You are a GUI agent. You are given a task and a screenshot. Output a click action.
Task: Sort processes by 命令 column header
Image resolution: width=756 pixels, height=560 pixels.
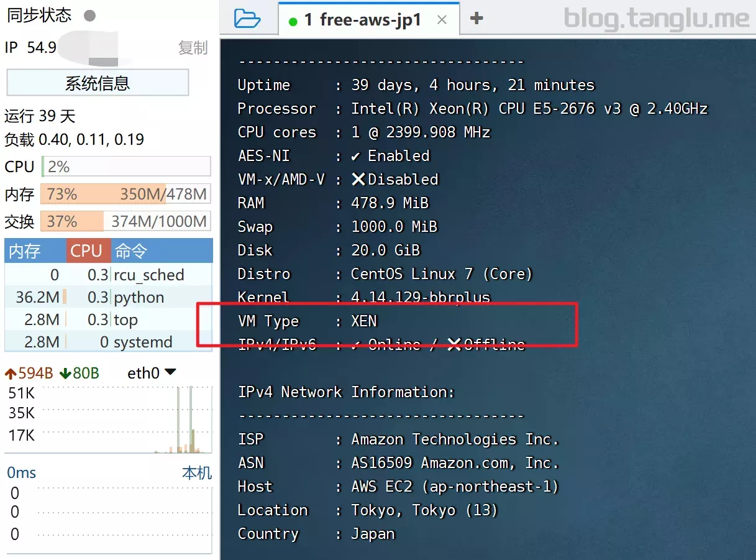tap(131, 251)
